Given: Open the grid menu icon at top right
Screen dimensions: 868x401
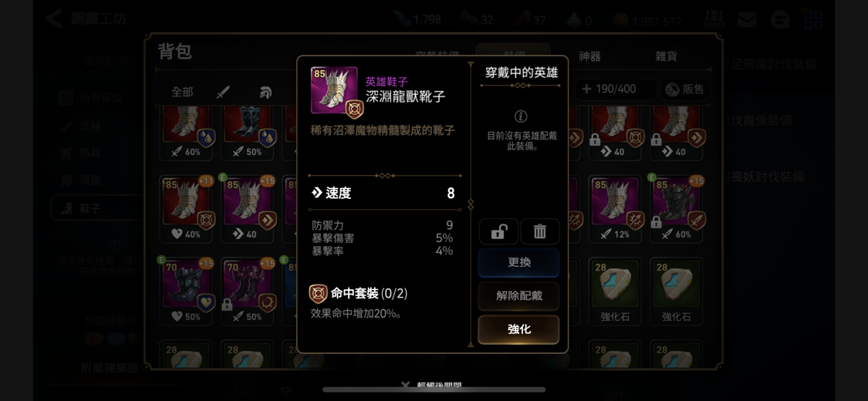Looking at the screenshot, I should tap(812, 19).
